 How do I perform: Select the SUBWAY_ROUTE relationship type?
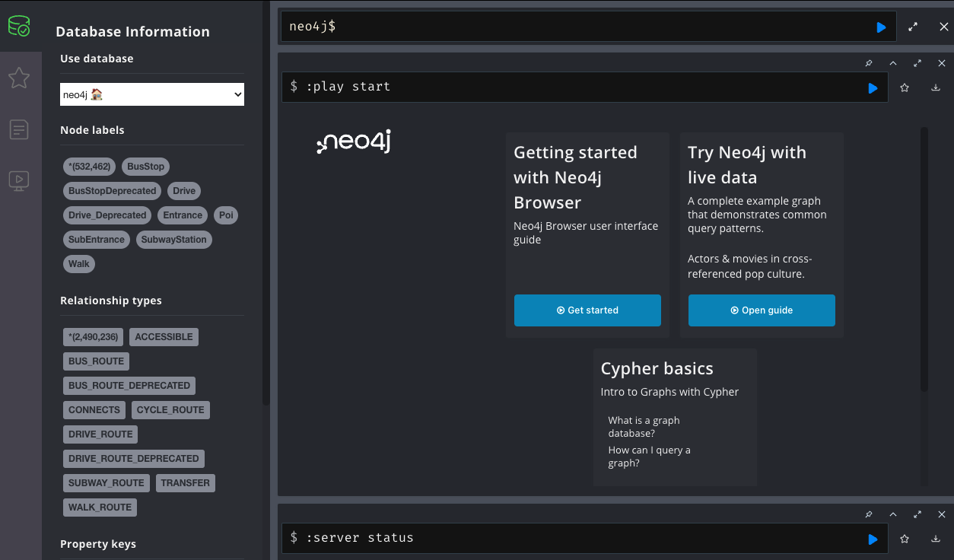(107, 483)
